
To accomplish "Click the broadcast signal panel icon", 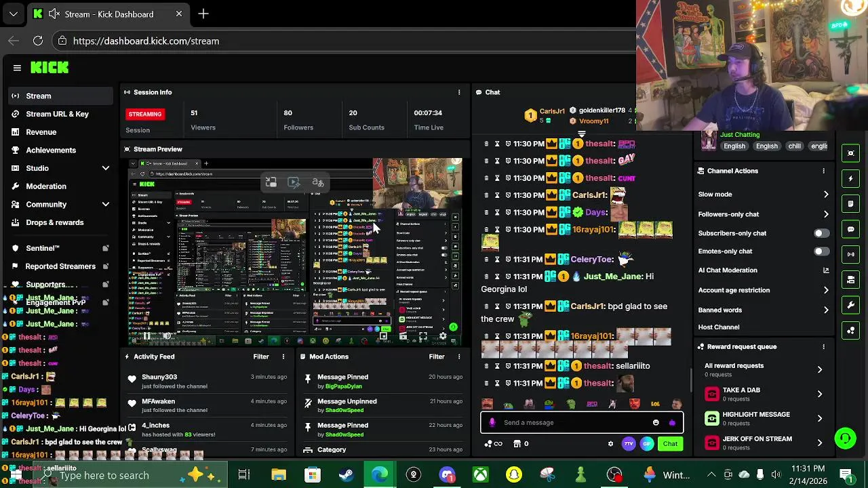I will point(851,254).
